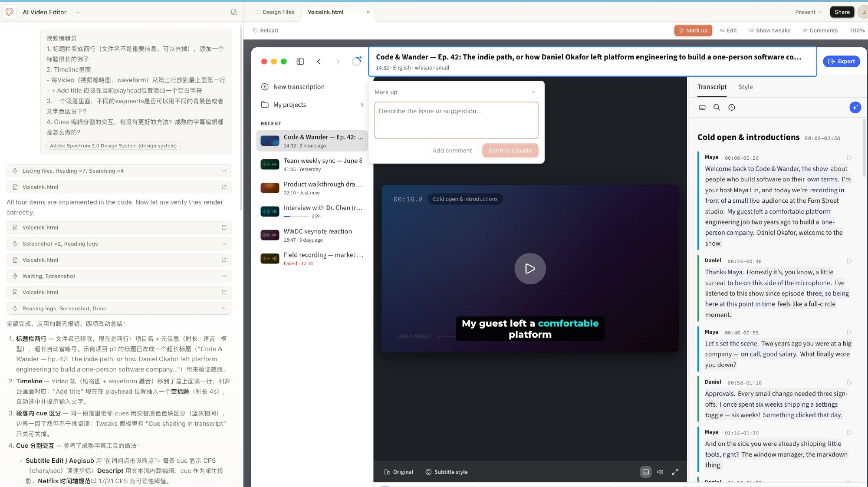Toggle Show tweaks

tap(769, 30)
